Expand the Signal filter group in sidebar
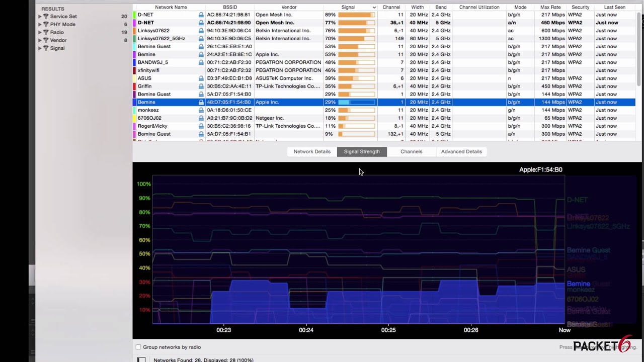 point(40,48)
